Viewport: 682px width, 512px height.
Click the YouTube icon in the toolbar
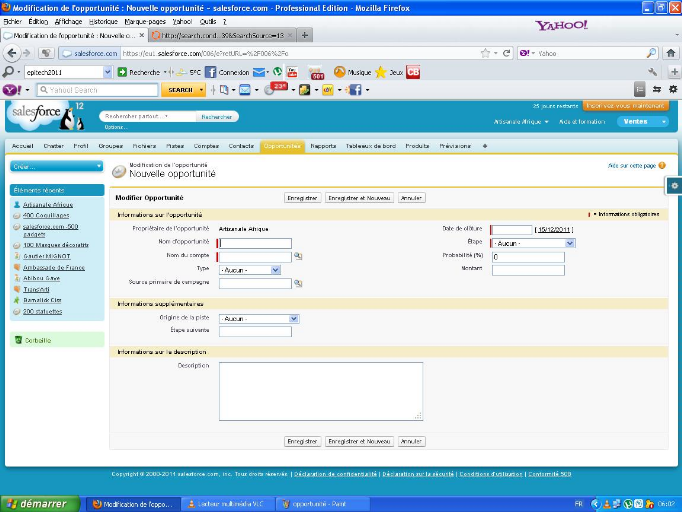point(292,72)
